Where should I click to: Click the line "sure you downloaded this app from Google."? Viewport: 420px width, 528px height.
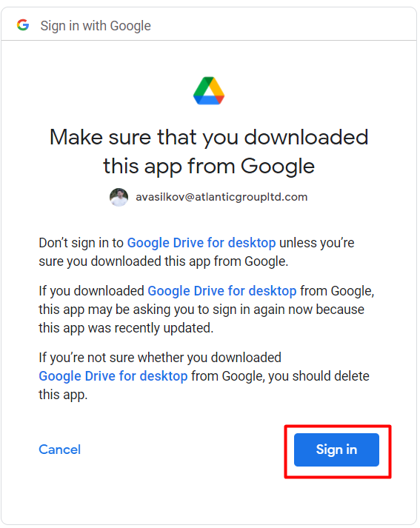click(x=164, y=261)
